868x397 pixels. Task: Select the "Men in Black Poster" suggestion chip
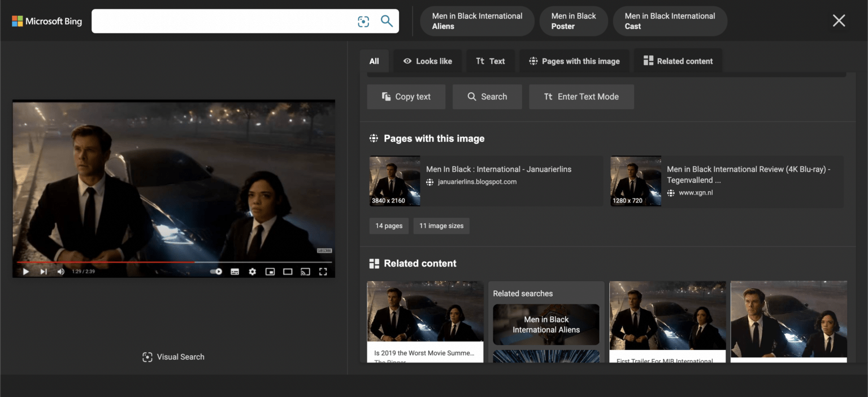pyautogui.click(x=574, y=21)
